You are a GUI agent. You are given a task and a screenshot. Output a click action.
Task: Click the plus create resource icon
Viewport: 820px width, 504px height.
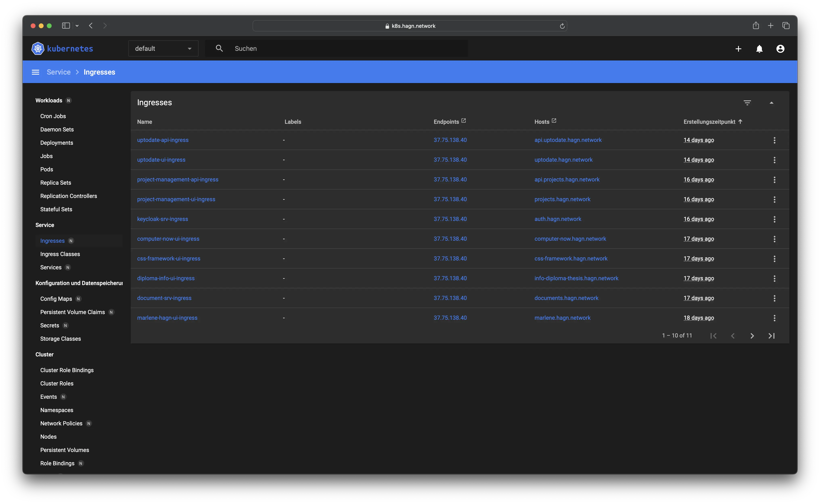coord(738,49)
